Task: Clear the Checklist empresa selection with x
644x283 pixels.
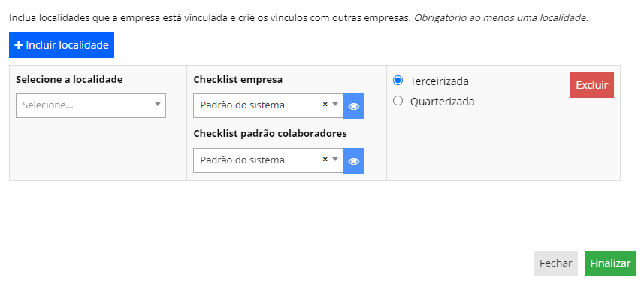Action: [x=325, y=105]
